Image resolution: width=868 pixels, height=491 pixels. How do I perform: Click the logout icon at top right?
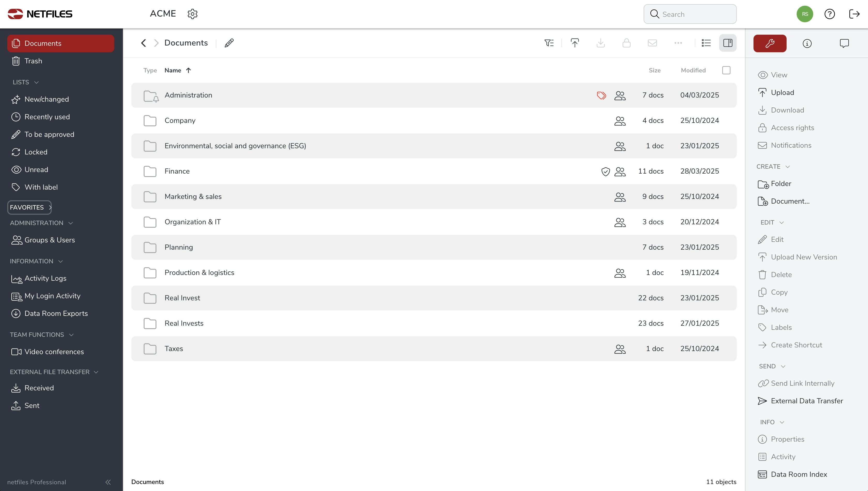tap(854, 14)
